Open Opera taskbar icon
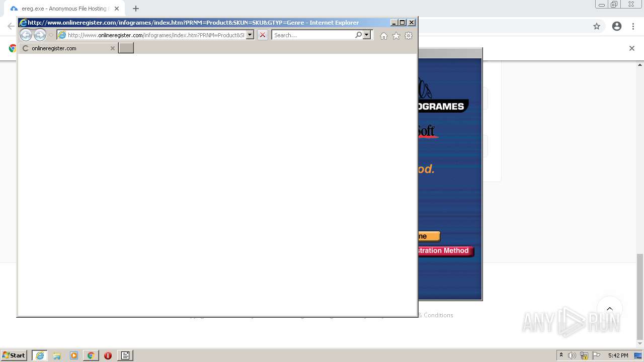Screen dimensions: 644x362 (x=108, y=355)
